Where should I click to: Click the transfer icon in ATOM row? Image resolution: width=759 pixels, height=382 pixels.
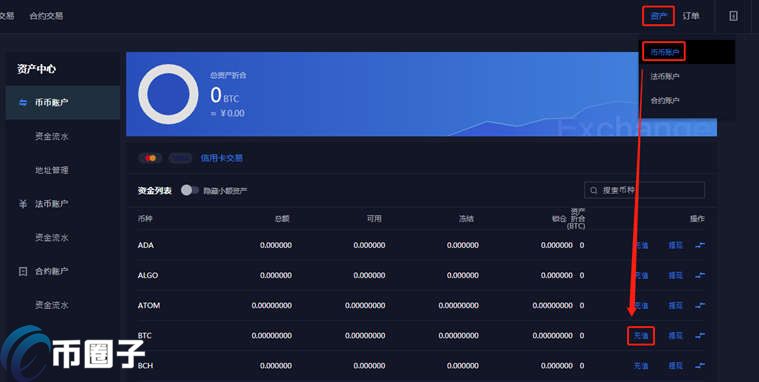[699, 306]
